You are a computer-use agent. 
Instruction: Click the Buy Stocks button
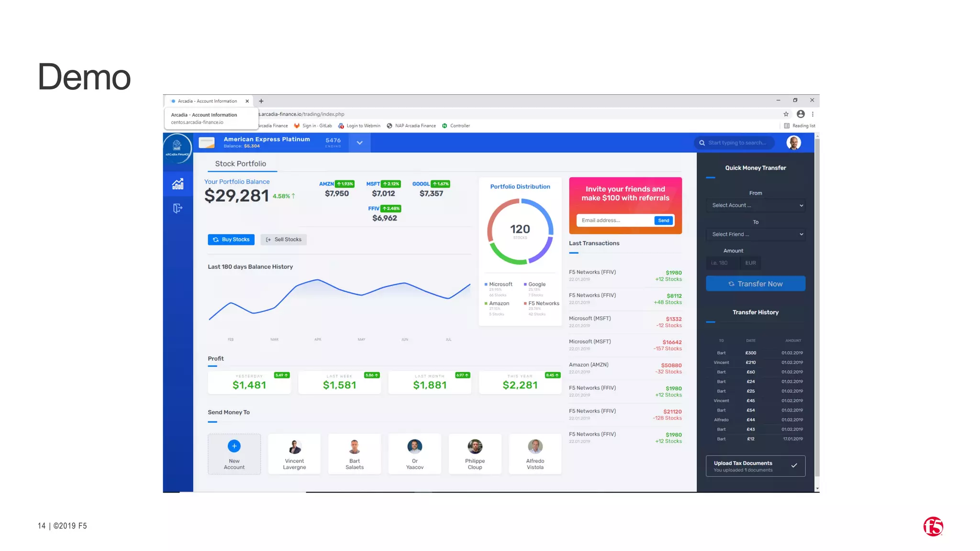(x=231, y=240)
